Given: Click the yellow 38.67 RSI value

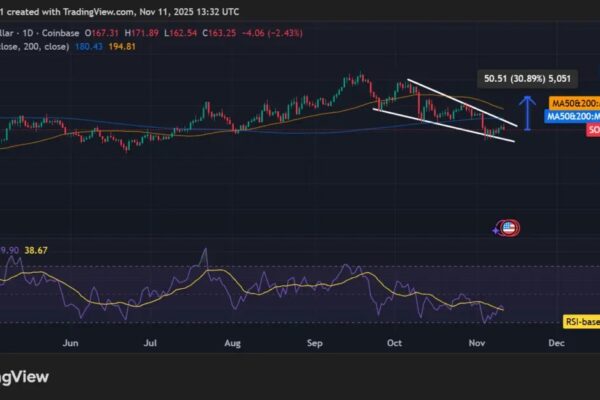Looking at the screenshot, I should coord(42,249).
